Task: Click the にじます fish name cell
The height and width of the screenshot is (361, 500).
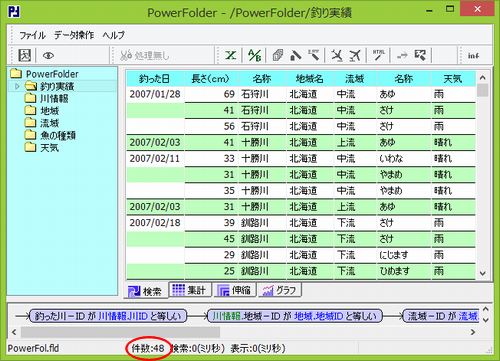Action: tap(404, 255)
